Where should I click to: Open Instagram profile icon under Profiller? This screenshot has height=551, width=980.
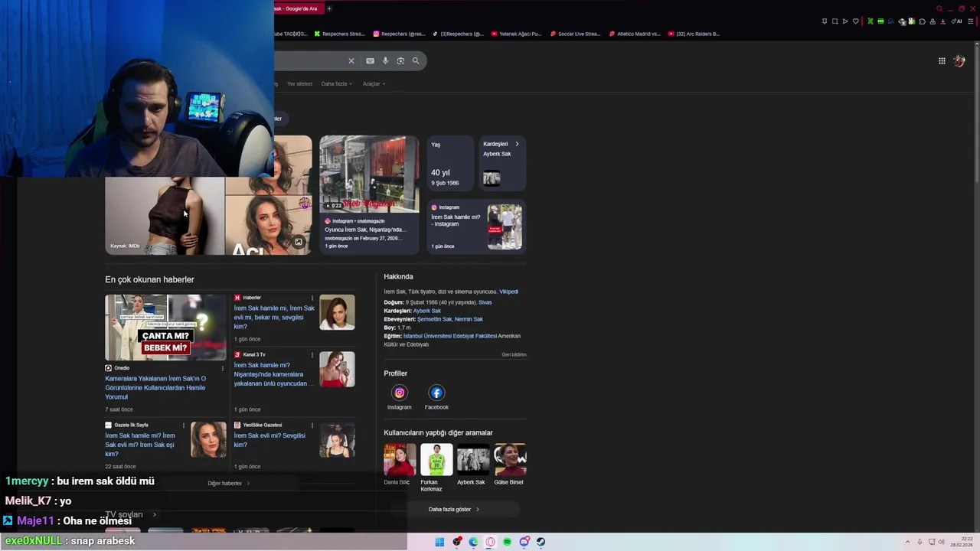399,393
